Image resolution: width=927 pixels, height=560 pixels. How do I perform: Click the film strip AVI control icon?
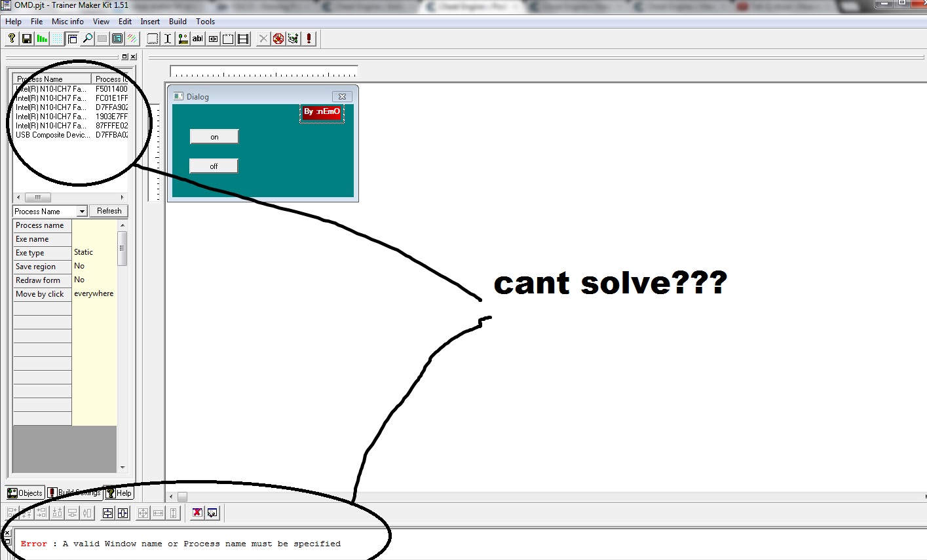coord(242,38)
